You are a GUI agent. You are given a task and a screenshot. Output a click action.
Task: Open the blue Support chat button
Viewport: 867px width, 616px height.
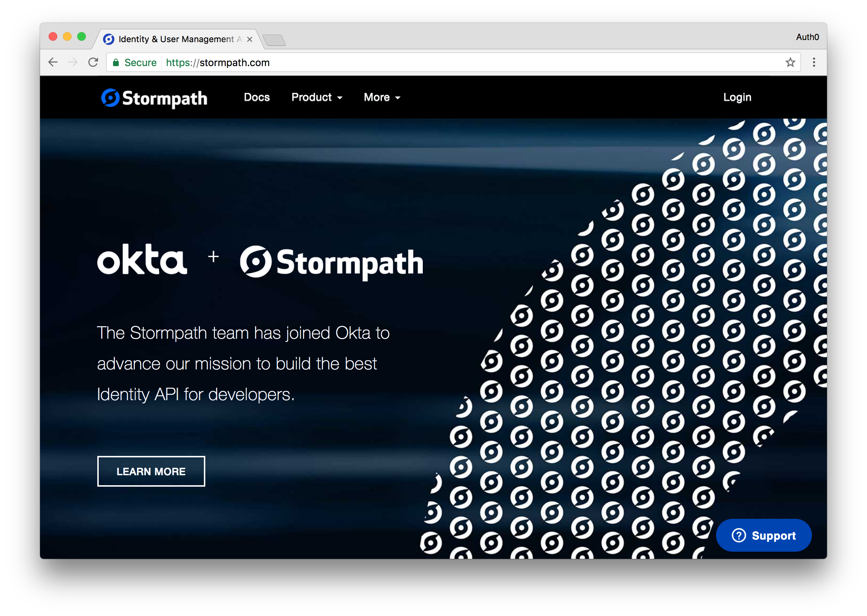pos(763,535)
